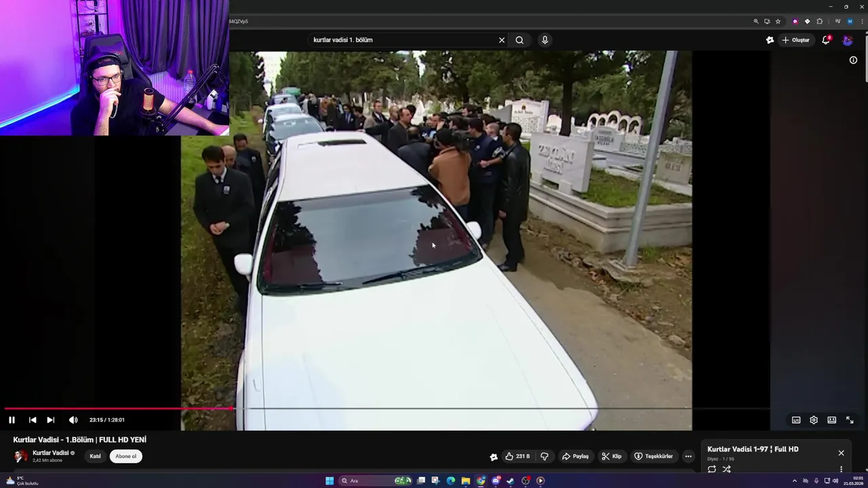
Task: Bookmark this page with the star
Action: (x=778, y=21)
